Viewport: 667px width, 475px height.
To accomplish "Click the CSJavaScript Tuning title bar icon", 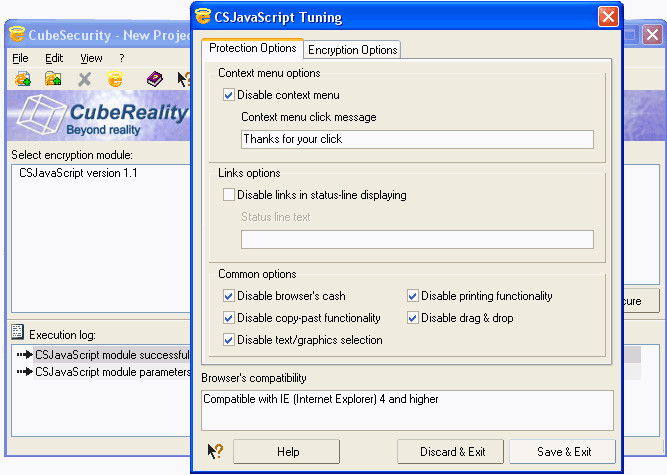I will 203,17.
